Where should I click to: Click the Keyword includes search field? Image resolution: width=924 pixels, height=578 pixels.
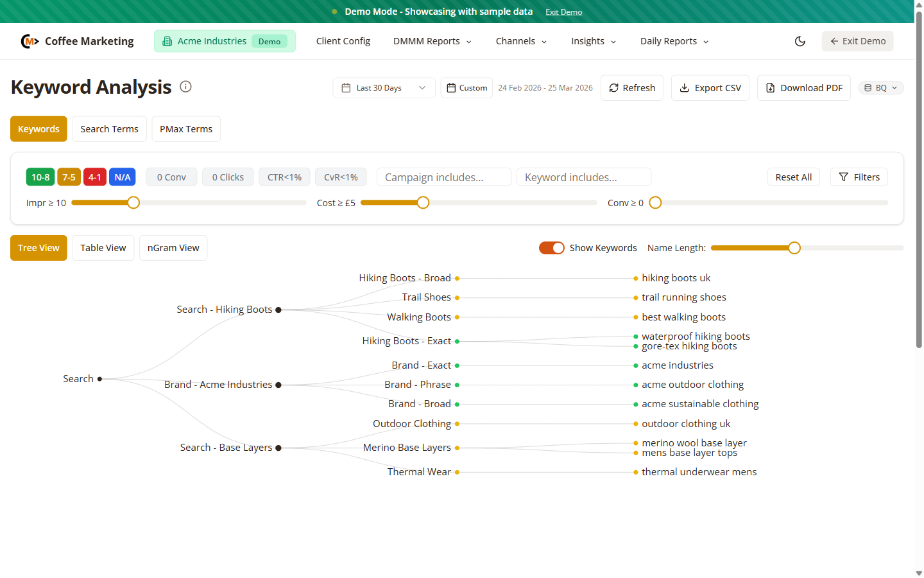pos(583,177)
